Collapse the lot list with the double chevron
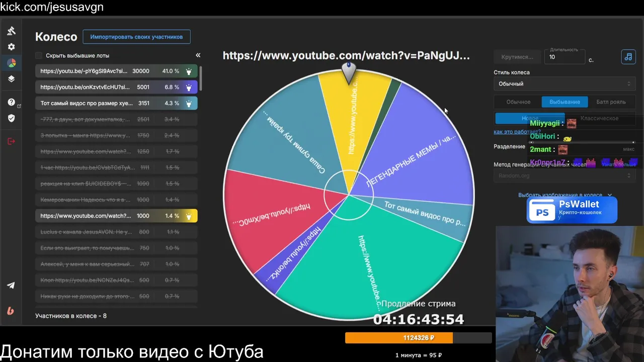 tap(198, 55)
